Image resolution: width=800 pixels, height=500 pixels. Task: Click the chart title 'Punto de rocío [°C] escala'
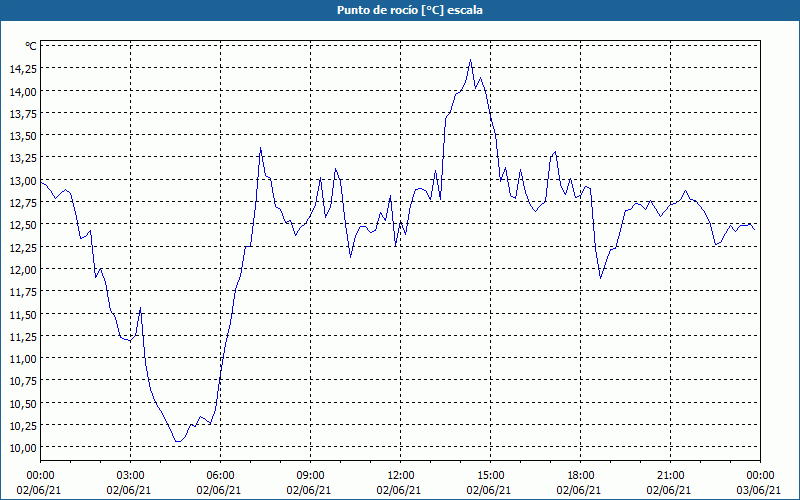pos(410,10)
